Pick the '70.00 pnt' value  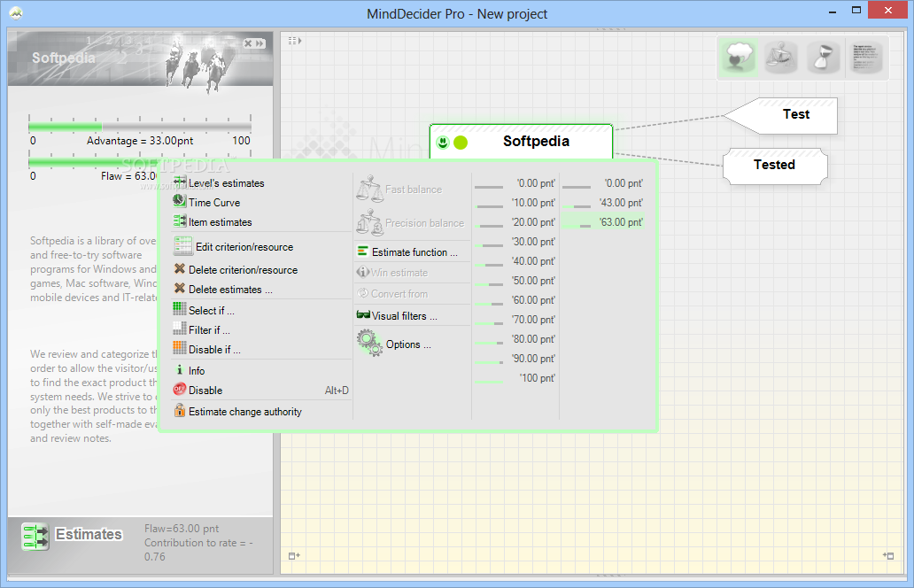click(515, 320)
